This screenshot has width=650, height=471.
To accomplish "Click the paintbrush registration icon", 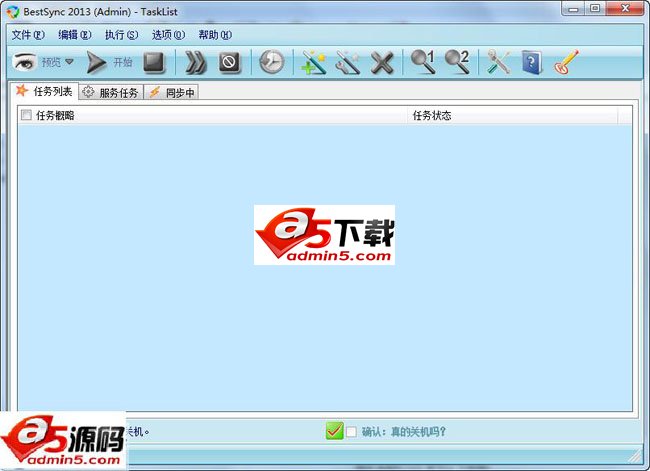I will [x=566, y=62].
